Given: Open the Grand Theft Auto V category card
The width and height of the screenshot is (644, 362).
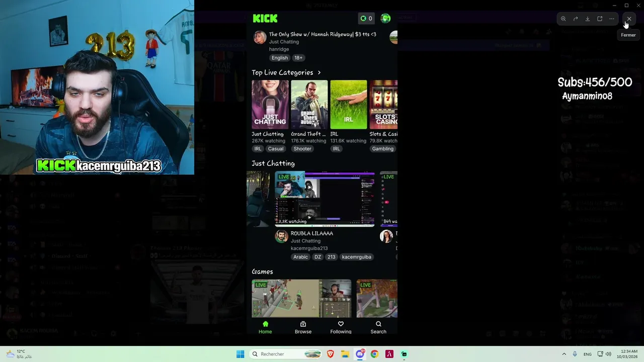Looking at the screenshot, I should (309, 105).
